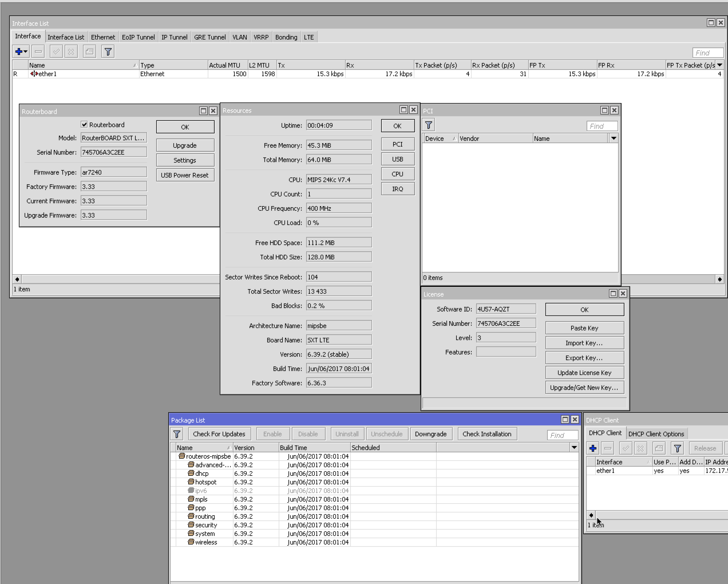Click the Update License Key button
Viewport: 728px width, 584px height.
coord(584,373)
